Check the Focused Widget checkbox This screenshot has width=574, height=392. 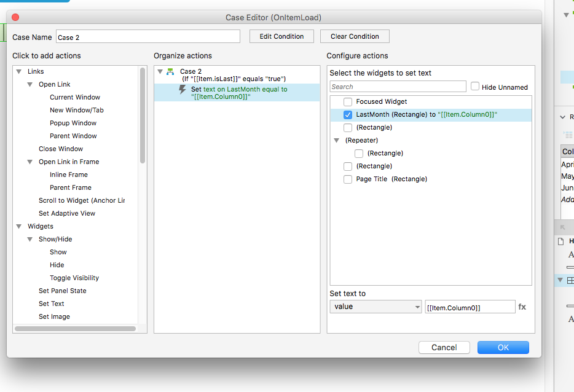pyautogui.click(x=348, y=101)
